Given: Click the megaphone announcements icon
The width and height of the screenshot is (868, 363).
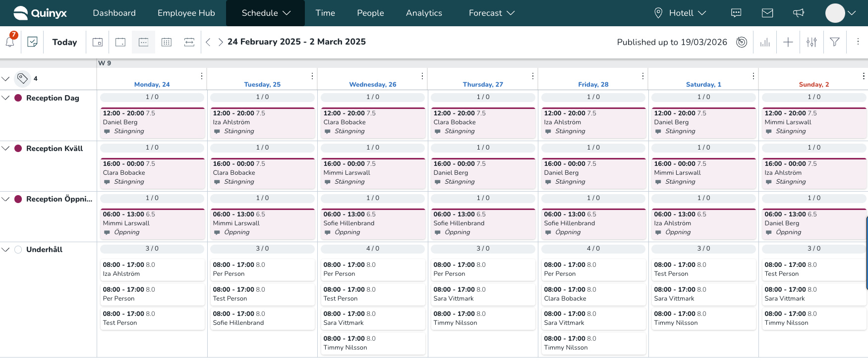Looking at the screenshot, I should pyautogui.click(x=798, y=13).
